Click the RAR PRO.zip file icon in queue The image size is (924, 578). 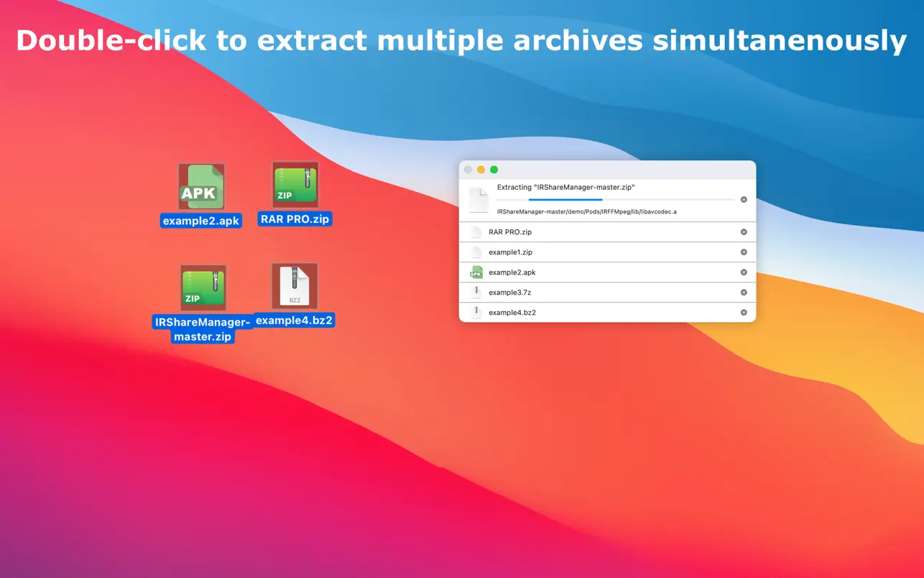coord(476,232)
